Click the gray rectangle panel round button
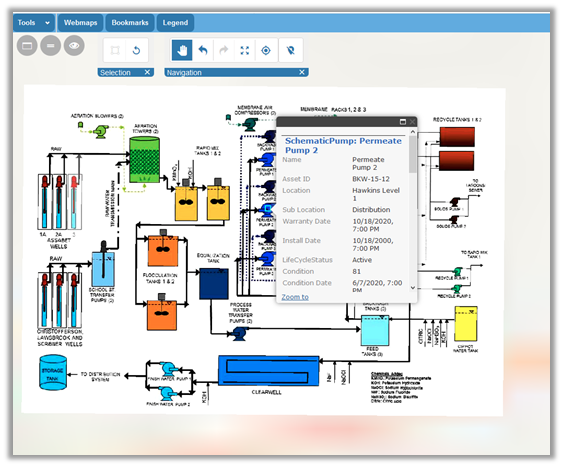The width and height of the screenshot is (563, 467). pos(27,46)
